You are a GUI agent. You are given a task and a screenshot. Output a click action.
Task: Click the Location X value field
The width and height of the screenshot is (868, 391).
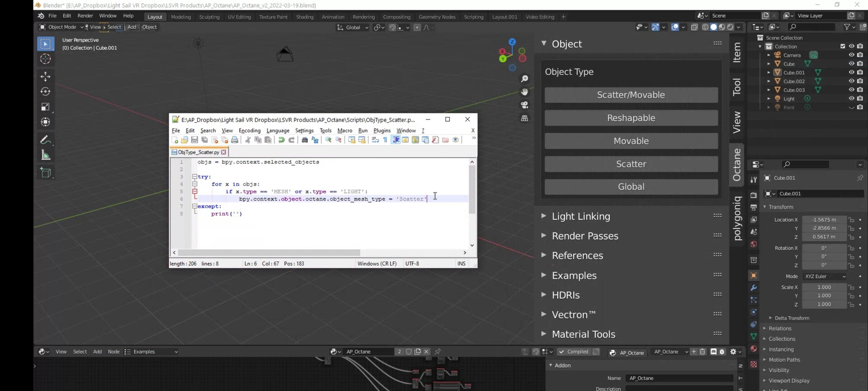(824, 219)
